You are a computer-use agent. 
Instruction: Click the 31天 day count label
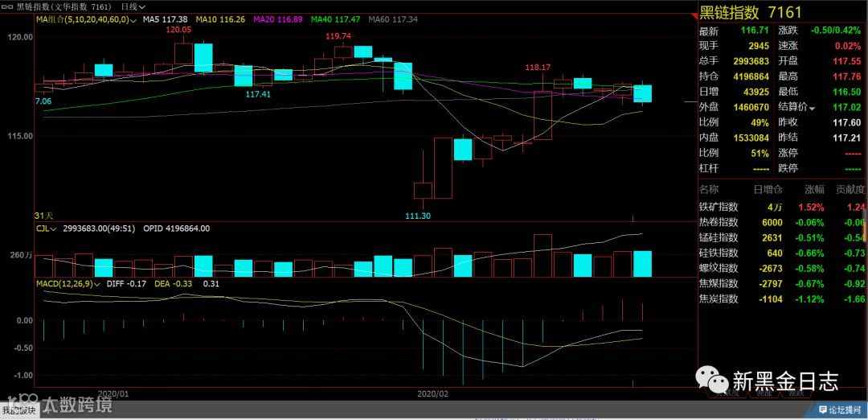point(42,216)
